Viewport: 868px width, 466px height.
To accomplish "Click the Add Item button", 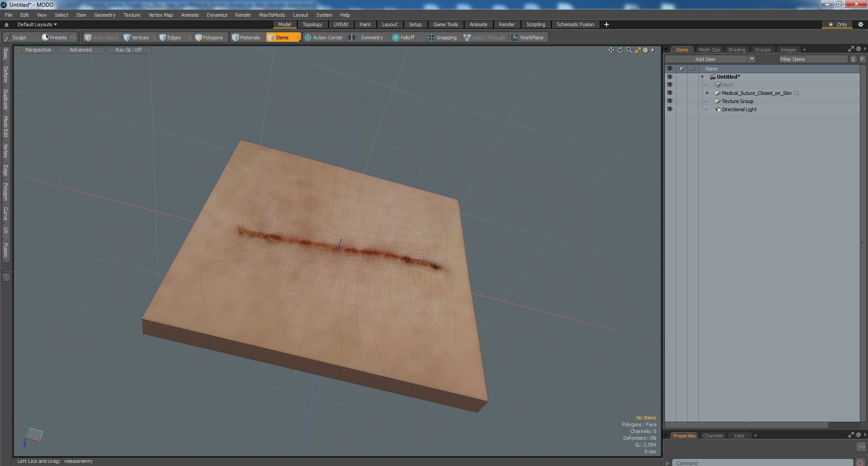I will (x=706, y=59).
